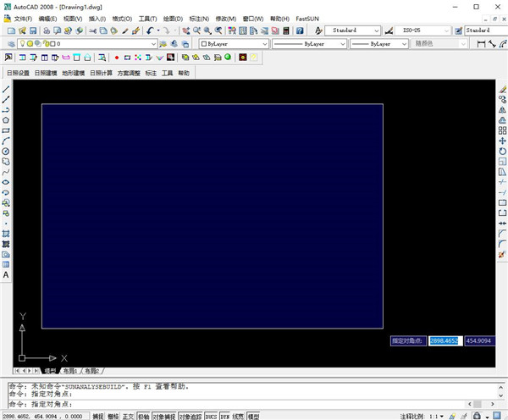This screenshot has width=508, height=420.
Task: Click the Pan realtime icon
Action: pyautogui.click(x=186, y=30)
